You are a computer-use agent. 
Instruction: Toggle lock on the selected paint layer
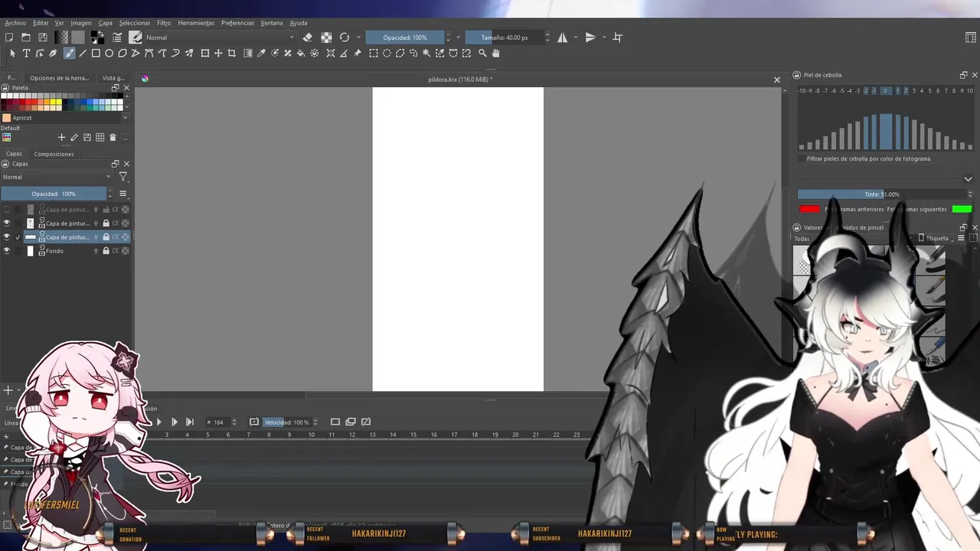106,237
